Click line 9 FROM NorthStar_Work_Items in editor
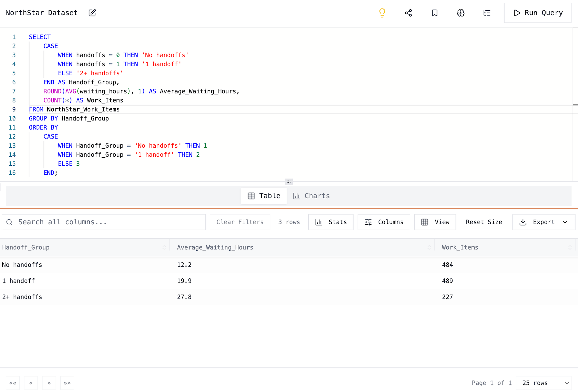Image resolution: width=578 pixels, height=392 pixels. tap(74, 109)
